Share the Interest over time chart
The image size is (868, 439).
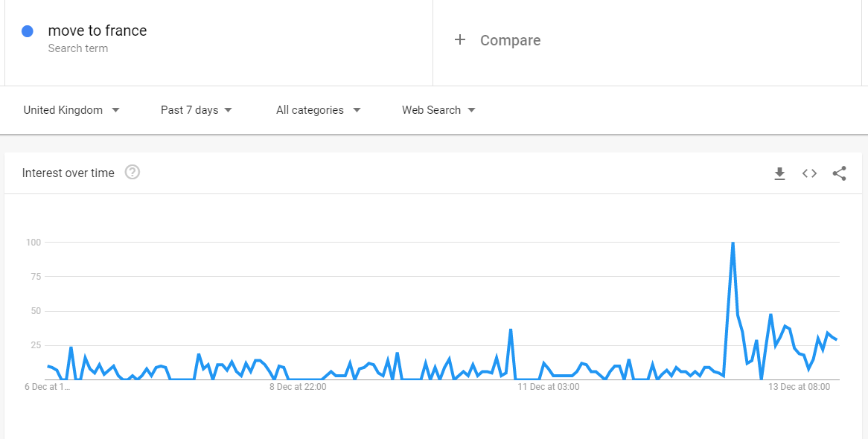pyautogui.click(x=840, y=173)
